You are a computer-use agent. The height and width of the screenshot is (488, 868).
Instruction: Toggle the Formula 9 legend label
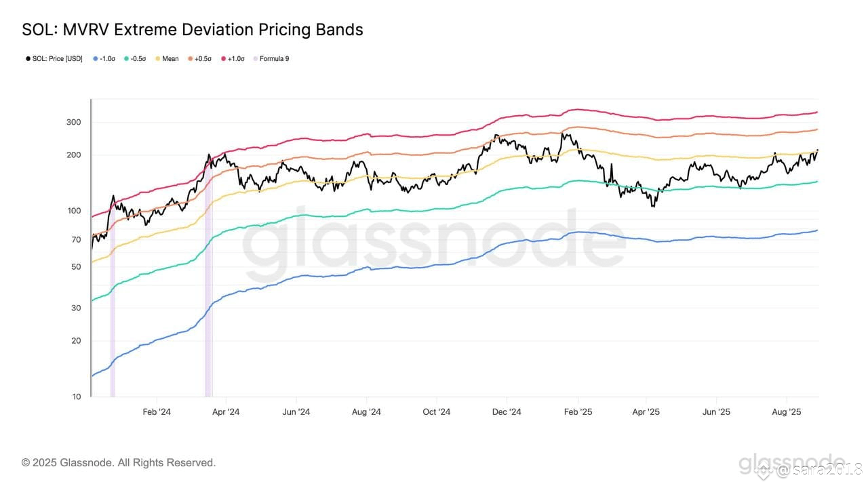click(275, 59)
